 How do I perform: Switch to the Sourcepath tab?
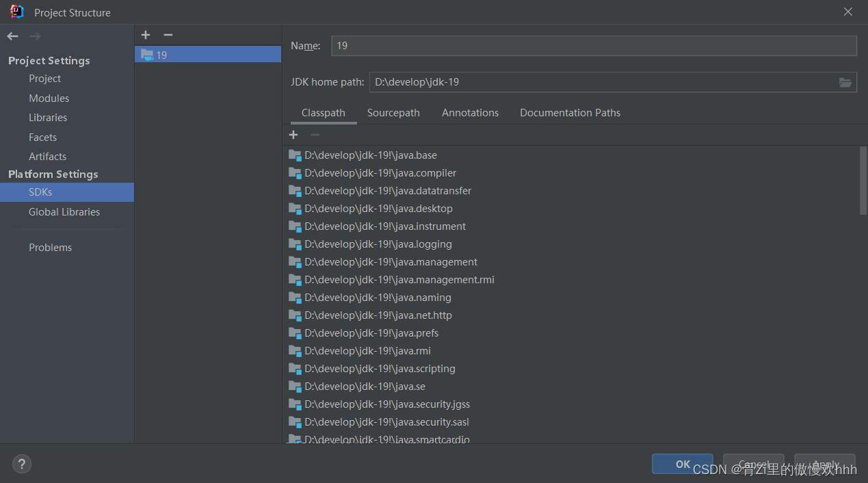(x=393, y=113)
